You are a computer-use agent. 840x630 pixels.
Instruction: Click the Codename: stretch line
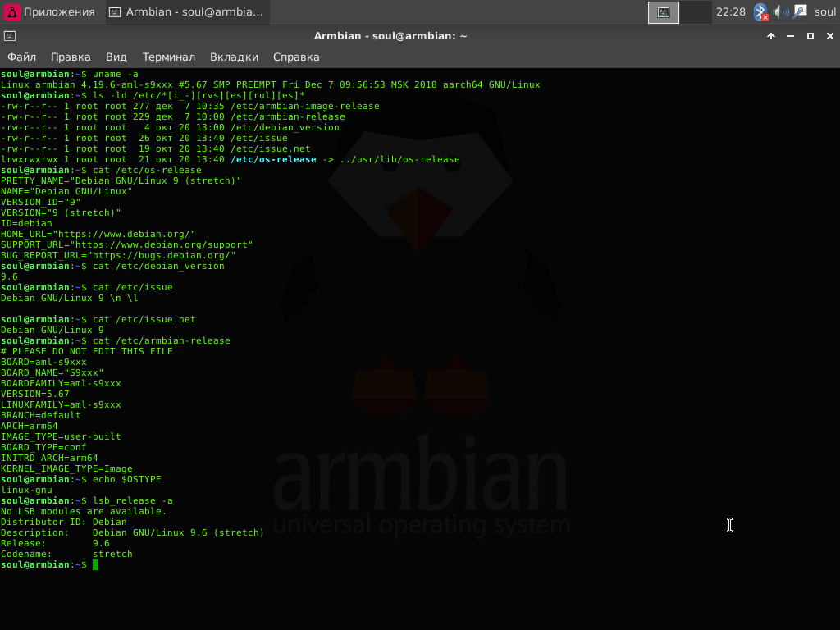point(66,554)
